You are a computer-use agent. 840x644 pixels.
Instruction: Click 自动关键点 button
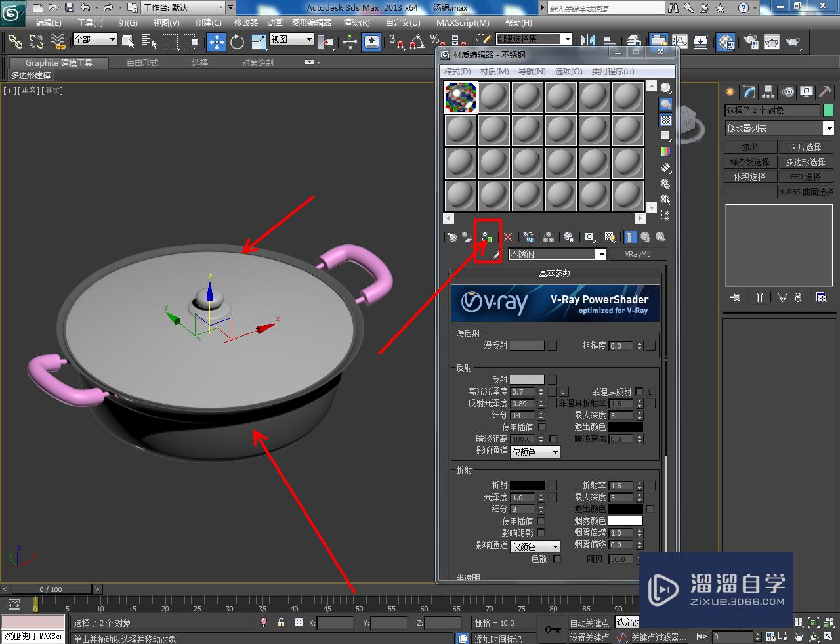(589, 622)
